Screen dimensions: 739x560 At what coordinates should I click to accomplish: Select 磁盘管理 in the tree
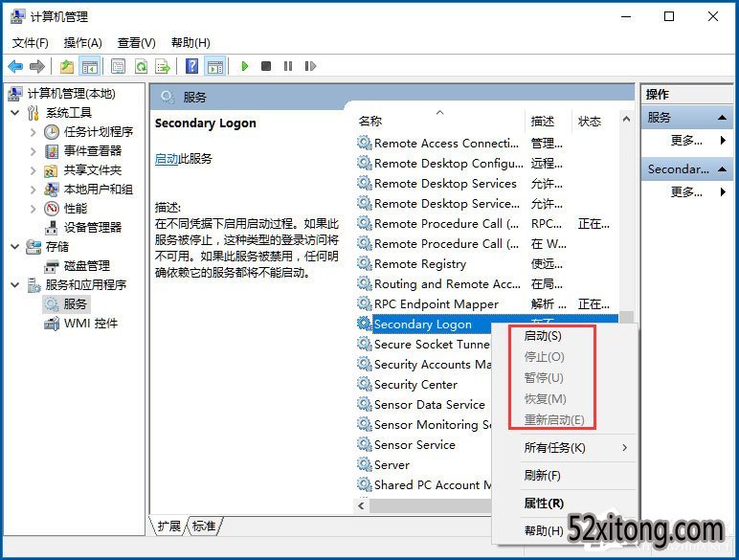click(86, 265)
